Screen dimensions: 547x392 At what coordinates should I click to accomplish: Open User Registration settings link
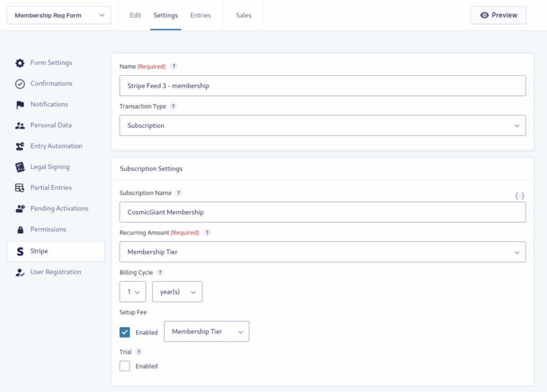56,272
